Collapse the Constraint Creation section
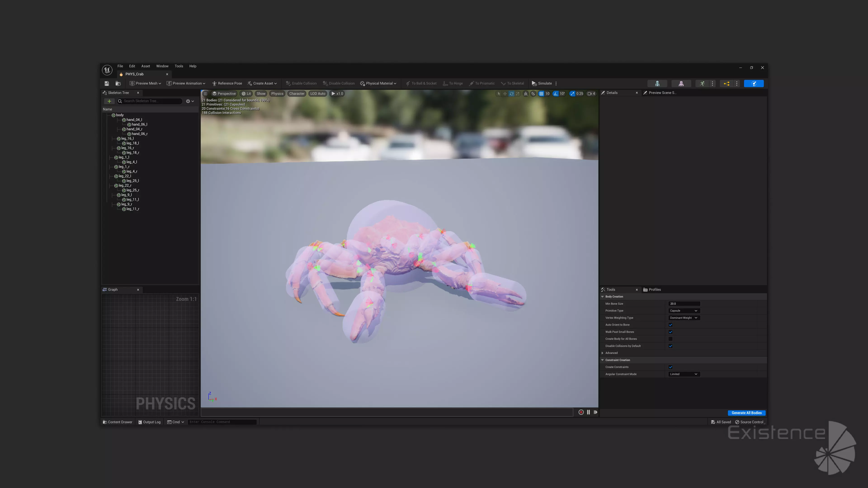This screenshot has height=488, width=868. (x=602, y=360)
